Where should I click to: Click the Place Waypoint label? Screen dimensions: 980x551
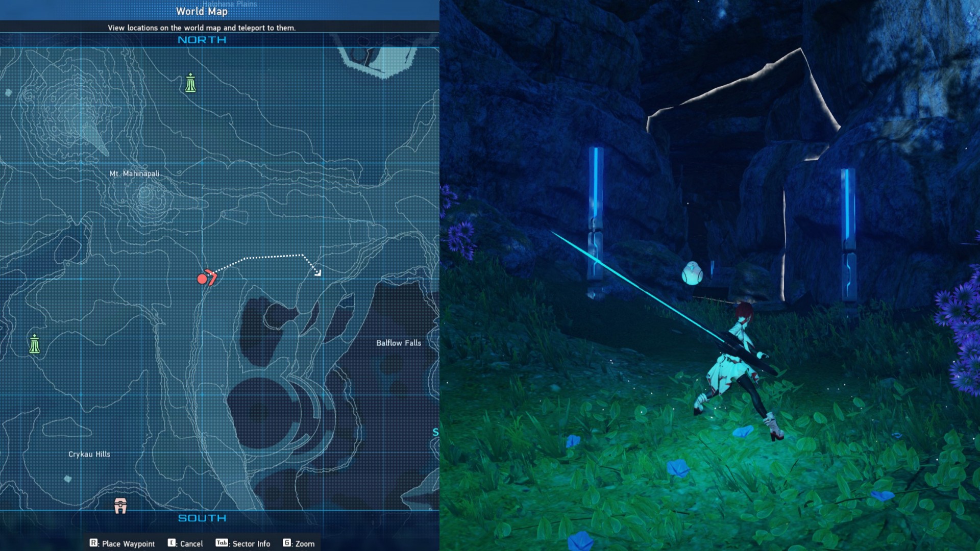coord(128,544)
